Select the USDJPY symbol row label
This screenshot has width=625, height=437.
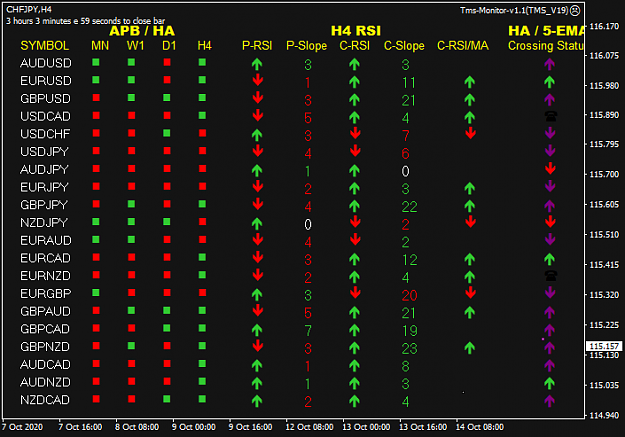point(44,152)
